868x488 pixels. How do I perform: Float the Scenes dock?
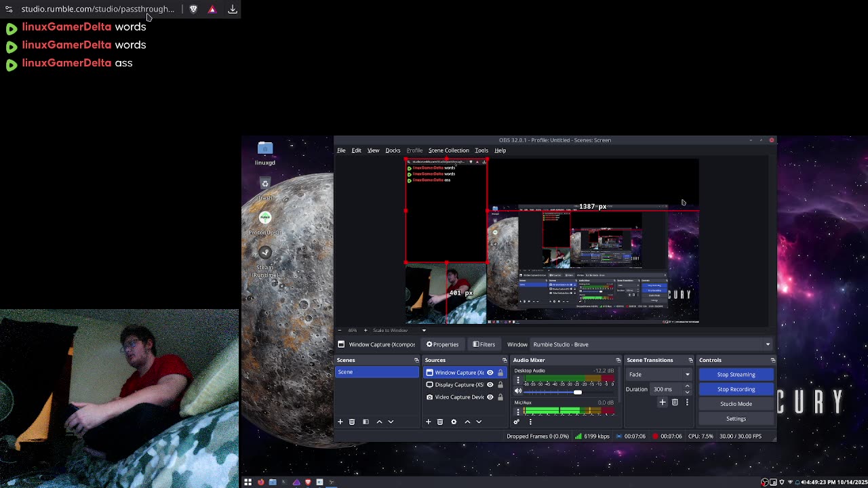pos(416,360)
